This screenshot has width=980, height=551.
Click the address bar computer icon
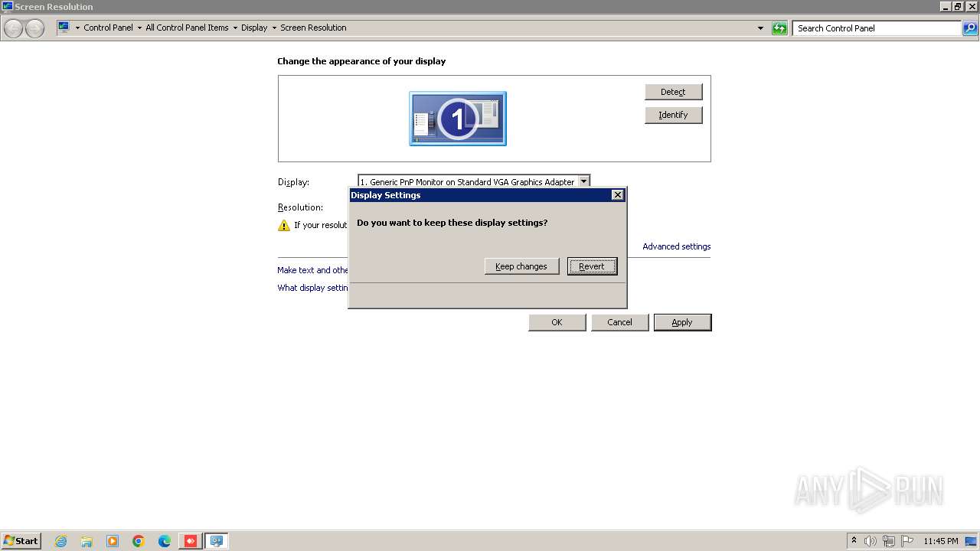(x=64, y=28)
